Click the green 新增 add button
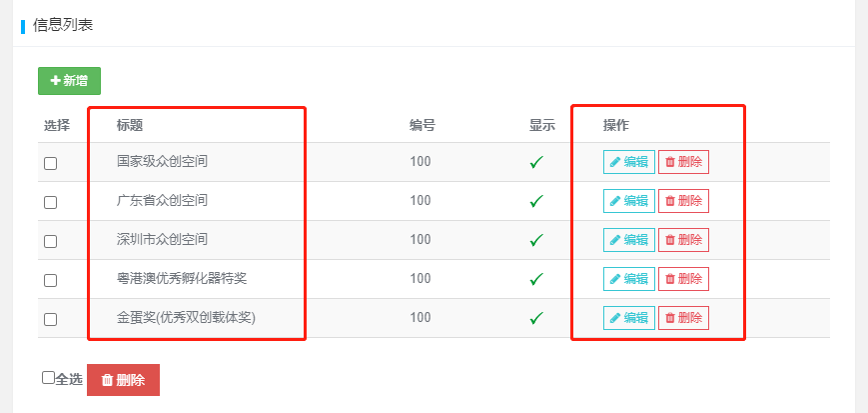Viewport: 868px width, 413px height. (x=69, y=81)
